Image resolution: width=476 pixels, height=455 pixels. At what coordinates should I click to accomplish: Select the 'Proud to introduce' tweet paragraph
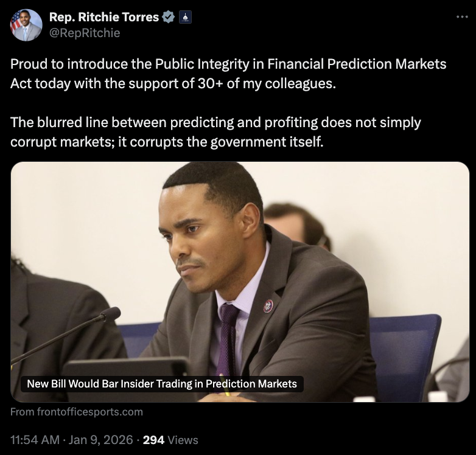point(228,73)
